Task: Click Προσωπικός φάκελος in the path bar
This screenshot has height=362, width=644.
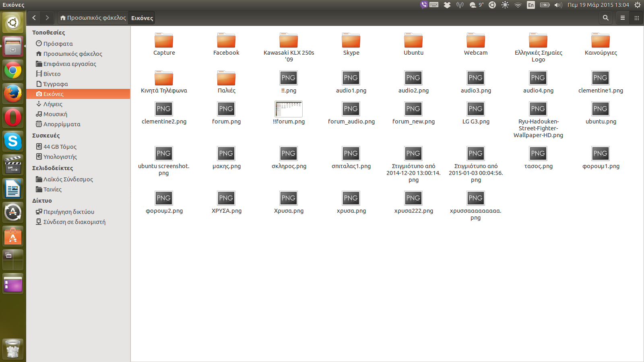Action: pyautogui.click(x=93, y=18)
